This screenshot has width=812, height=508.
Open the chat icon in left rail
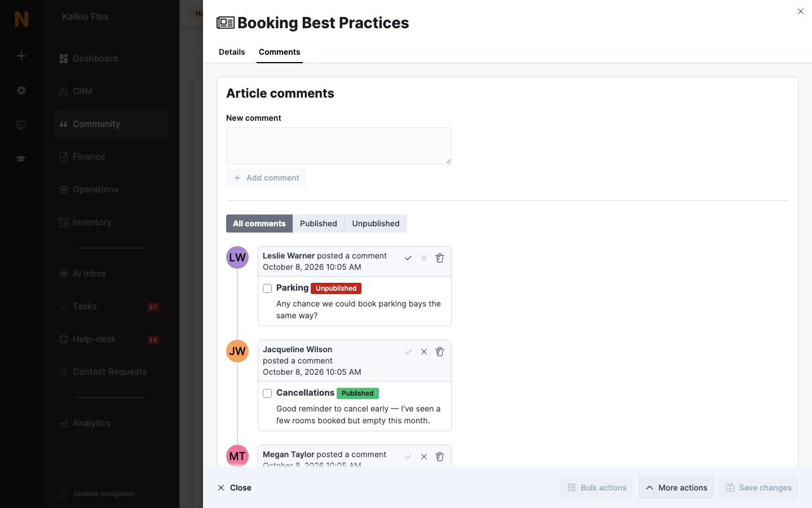(x=21, y=125)
